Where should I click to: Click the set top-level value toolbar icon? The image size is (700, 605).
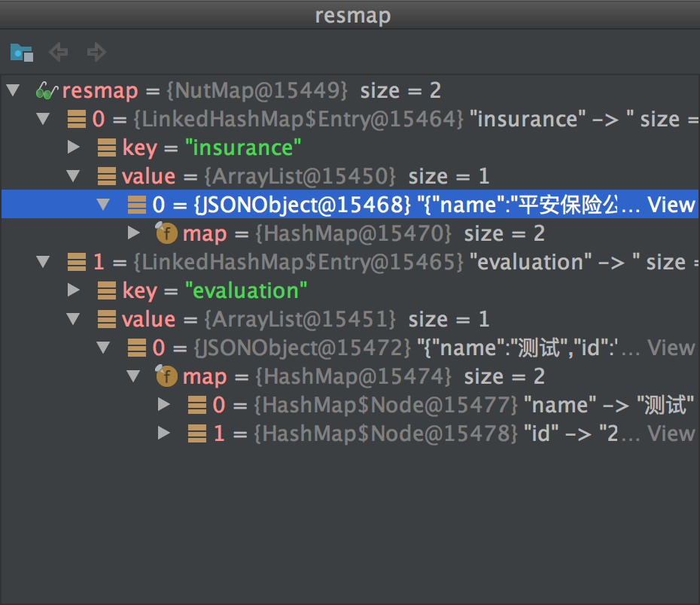[21, 53]
